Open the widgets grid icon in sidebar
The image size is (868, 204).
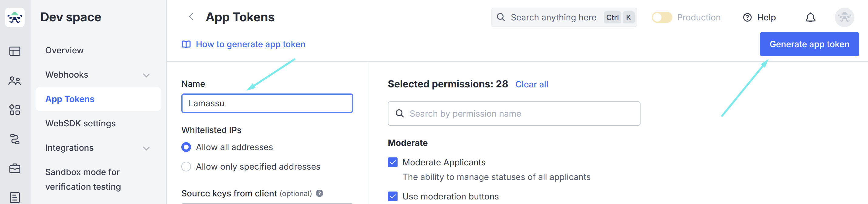[x=15, y=110]
